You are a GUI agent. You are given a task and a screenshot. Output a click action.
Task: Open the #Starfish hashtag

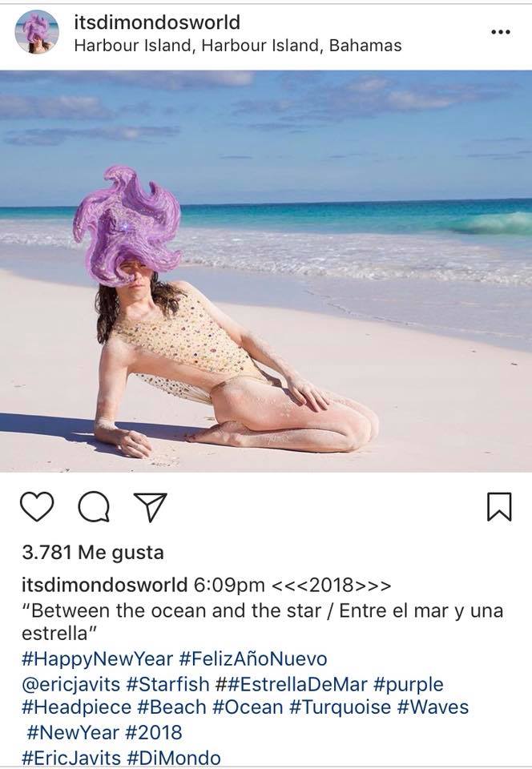pos(167,683)
